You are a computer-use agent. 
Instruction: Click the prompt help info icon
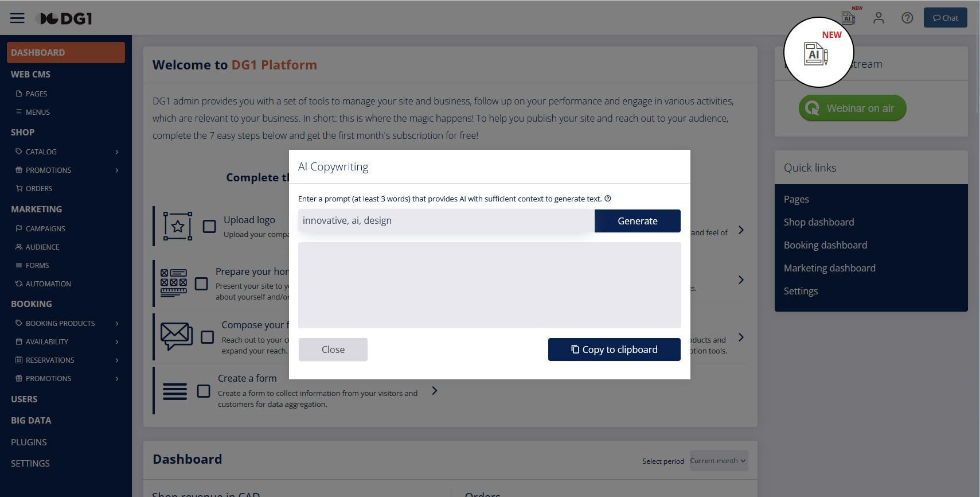coord(608,199)
